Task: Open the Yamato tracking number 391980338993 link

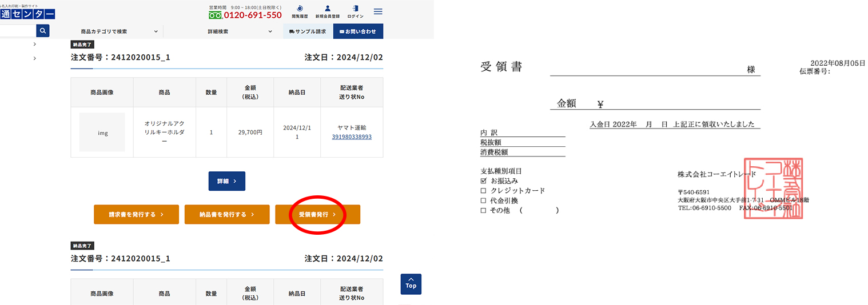Action: [352, 137]
